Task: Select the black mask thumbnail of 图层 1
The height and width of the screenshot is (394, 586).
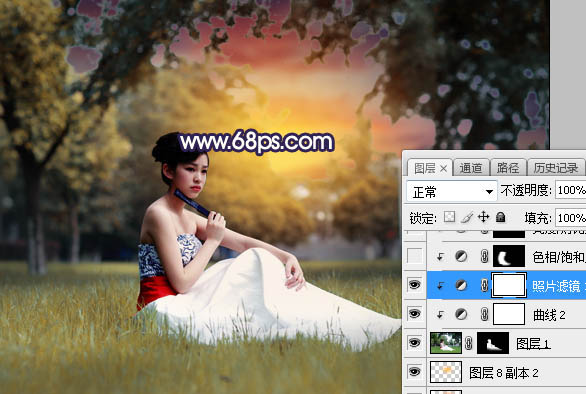Action: click(x=493, y=343)
